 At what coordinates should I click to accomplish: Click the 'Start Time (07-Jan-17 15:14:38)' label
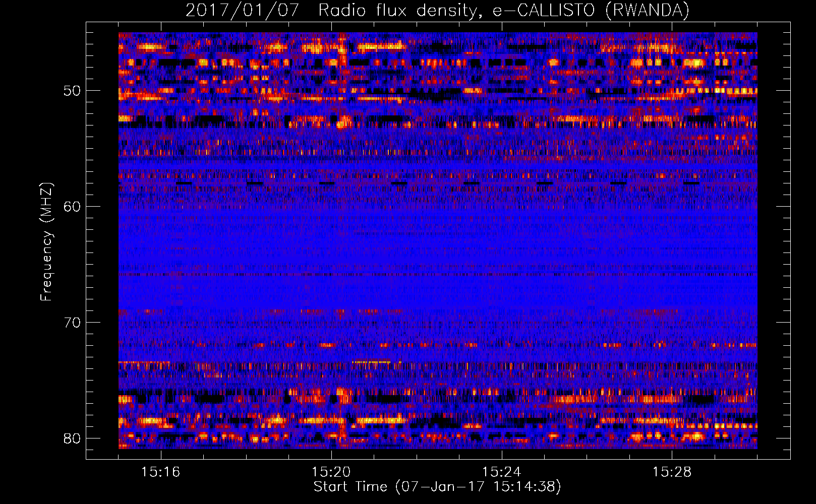click(x=437, y=487)
